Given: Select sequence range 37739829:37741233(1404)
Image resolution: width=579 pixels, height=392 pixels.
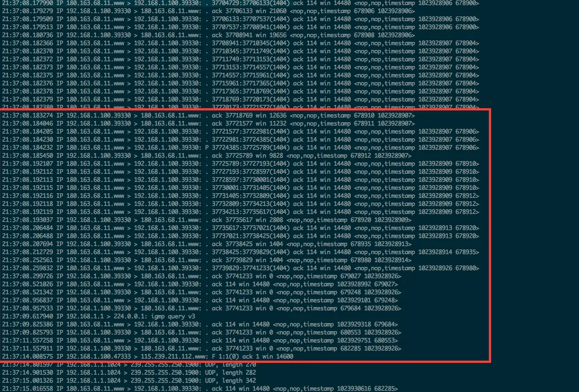Looking at the screenshot, I should tap(251, 268).
